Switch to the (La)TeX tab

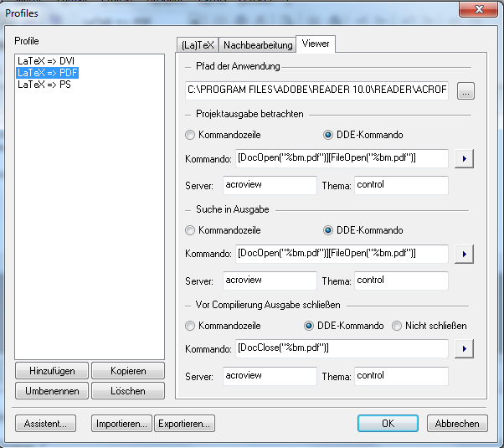tap(198, 44)
